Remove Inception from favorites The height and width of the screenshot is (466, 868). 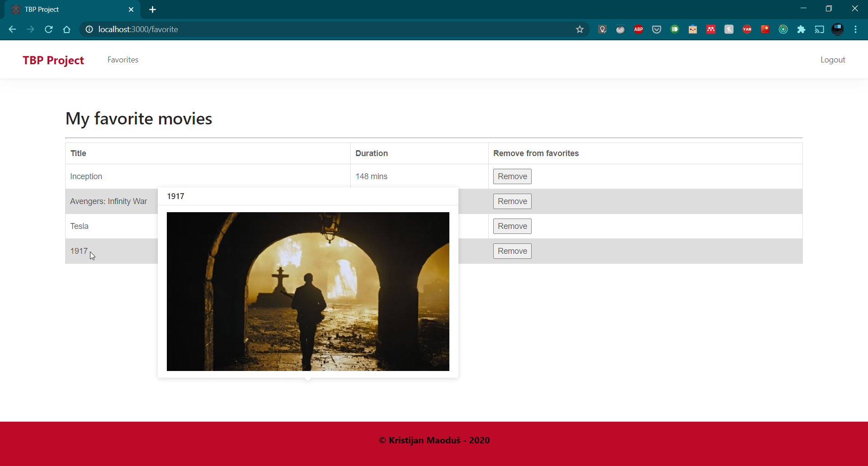point(512,176)
